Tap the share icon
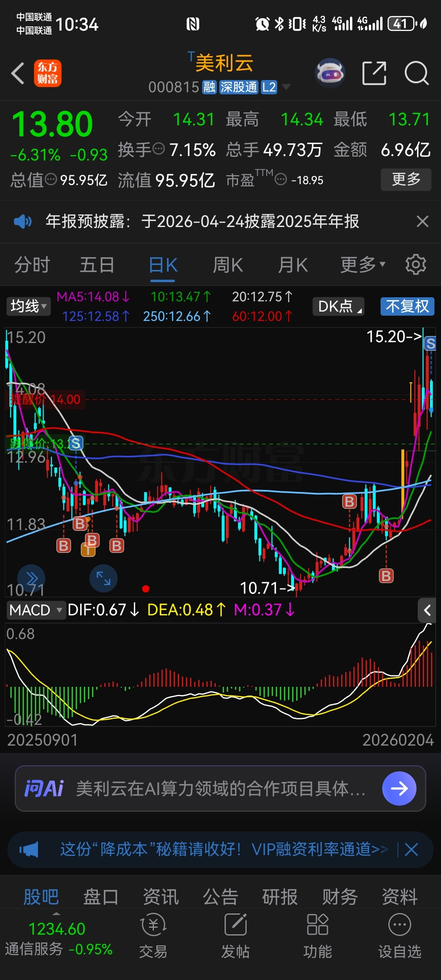Screen dimensions: 441x980 coord(374,73)
